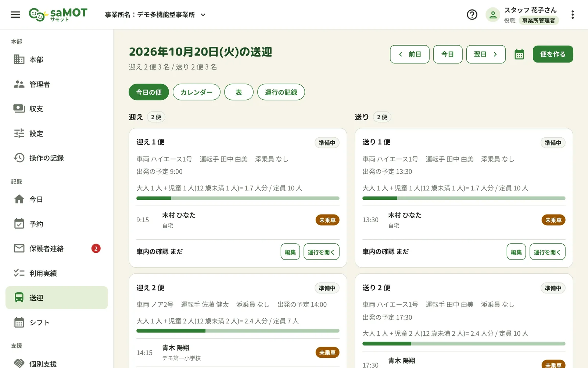The image size is (588, 368).
Task: Open the hamburger navigation menu
Action: click(15, 15)
